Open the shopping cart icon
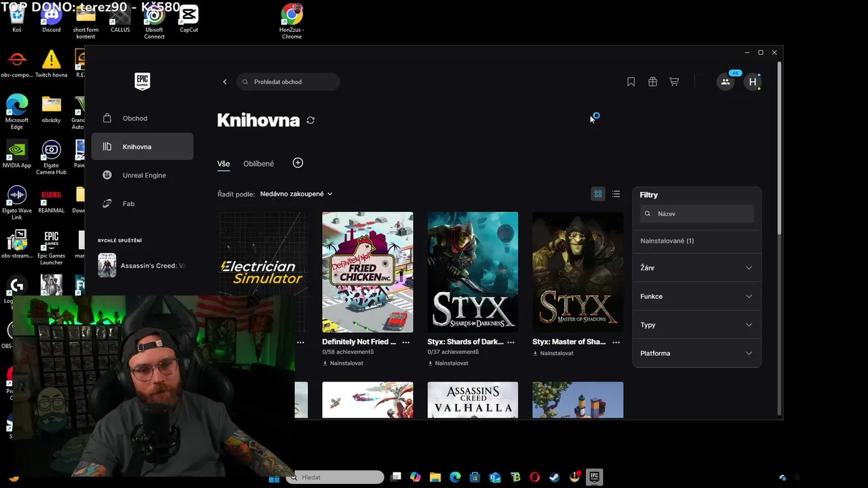 (x=674, y=82)
